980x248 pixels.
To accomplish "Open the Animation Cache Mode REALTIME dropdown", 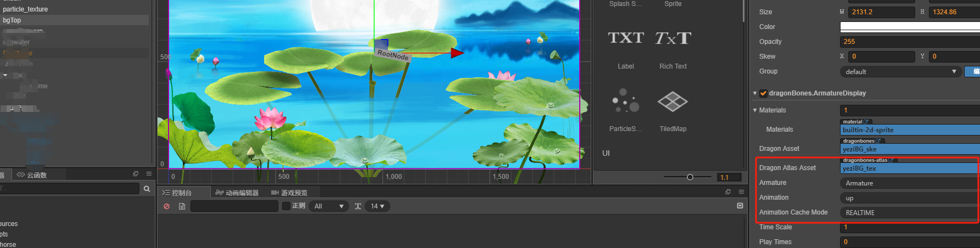I will [x=910, y=213].
